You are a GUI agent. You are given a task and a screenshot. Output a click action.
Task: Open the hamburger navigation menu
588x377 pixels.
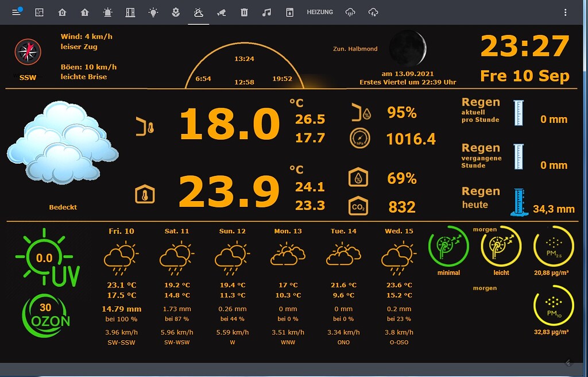[x=17, y=12]
